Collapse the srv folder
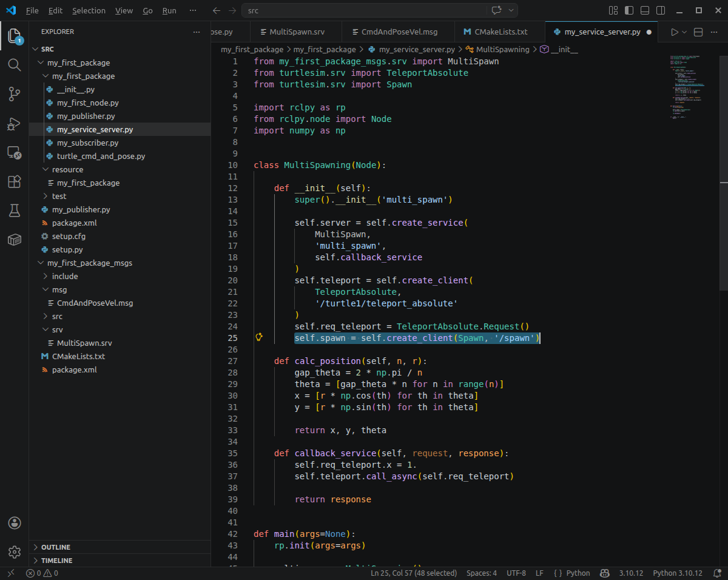This screenshot has width=728, height=580. (x=120, y=329)
